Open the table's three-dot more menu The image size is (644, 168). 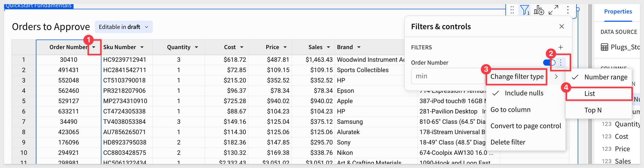(x=568, y=10)
